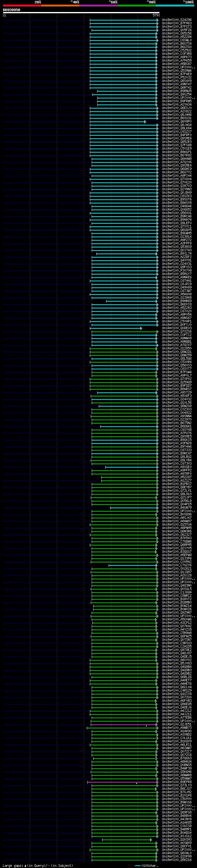Select hit UniRef100_O24032

pyautogui.click(x=176, y=399)
